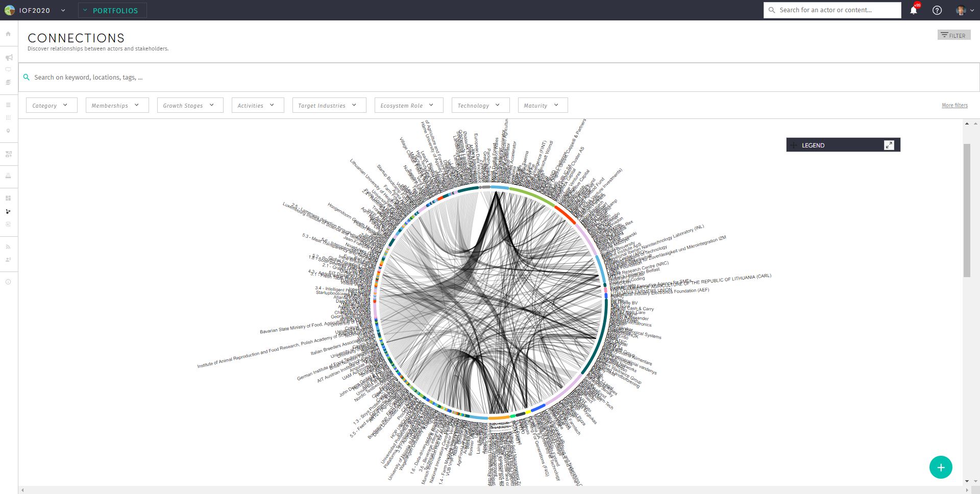The image size is (980, 494).
Task: Open the map pin location icon
Action: [x=8, y=131]
